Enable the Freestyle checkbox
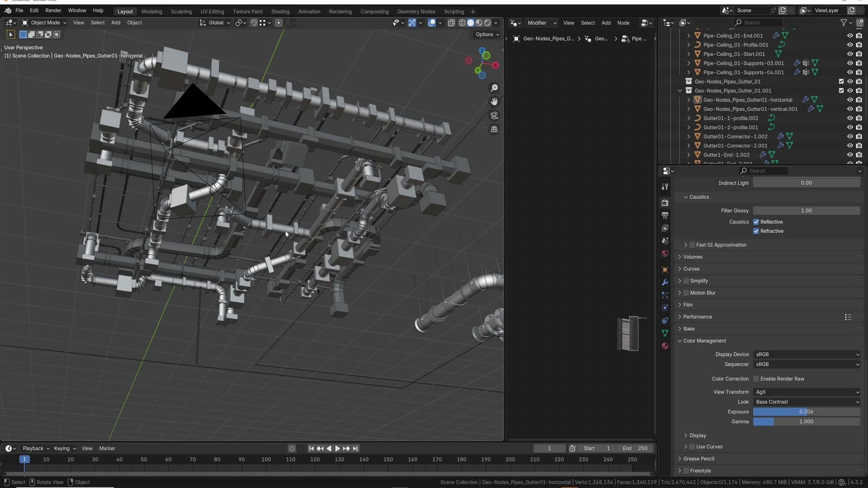This screenshot has height=488, width=868. [x=686, y=471]
